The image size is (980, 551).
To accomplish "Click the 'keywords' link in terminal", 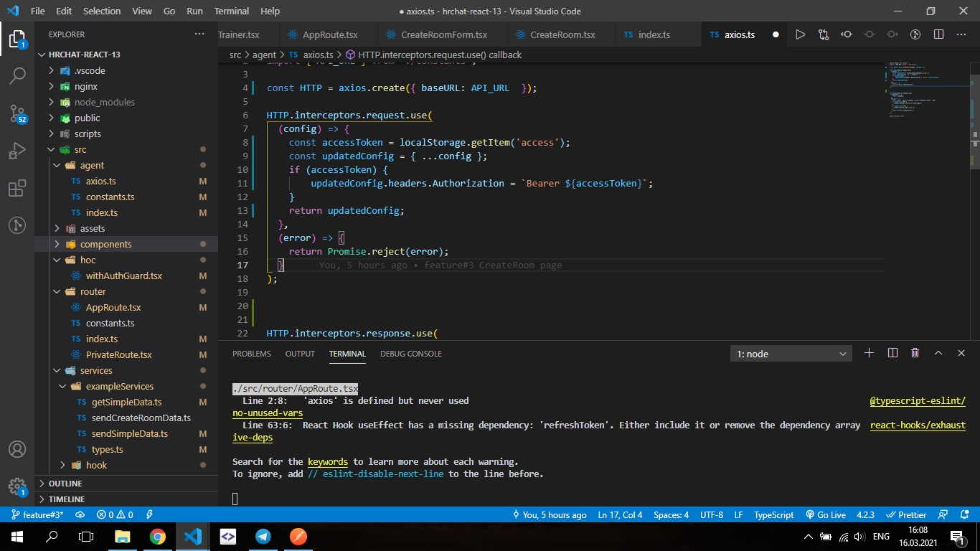I will [328, 462].
